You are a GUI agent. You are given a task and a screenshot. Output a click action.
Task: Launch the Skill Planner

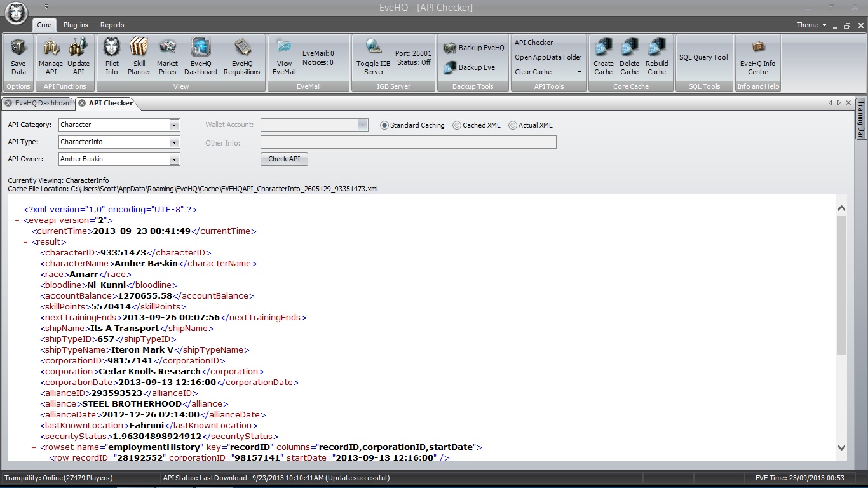click(139, 57)
